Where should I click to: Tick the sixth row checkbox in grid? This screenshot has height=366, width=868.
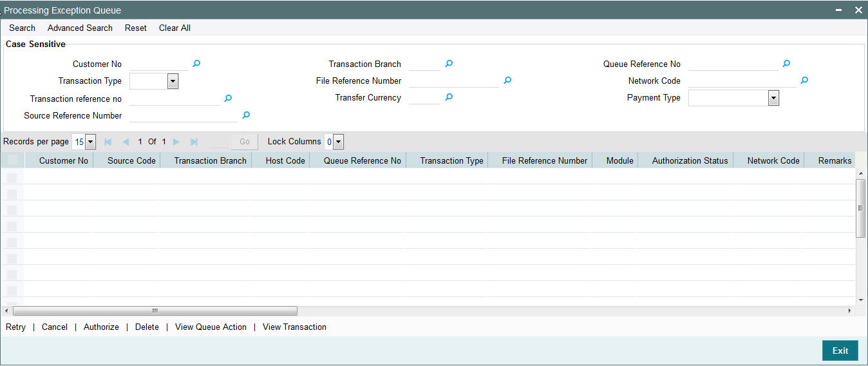[12, 258]
